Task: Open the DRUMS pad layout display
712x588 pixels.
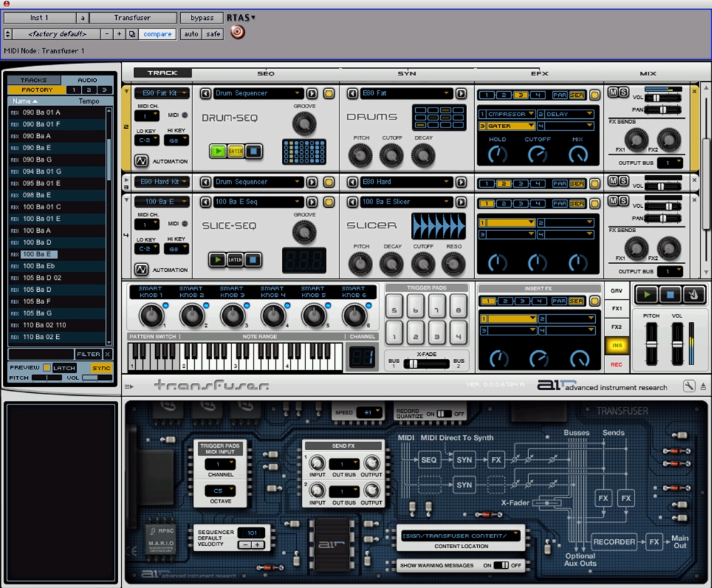Action: click(439, 117)
